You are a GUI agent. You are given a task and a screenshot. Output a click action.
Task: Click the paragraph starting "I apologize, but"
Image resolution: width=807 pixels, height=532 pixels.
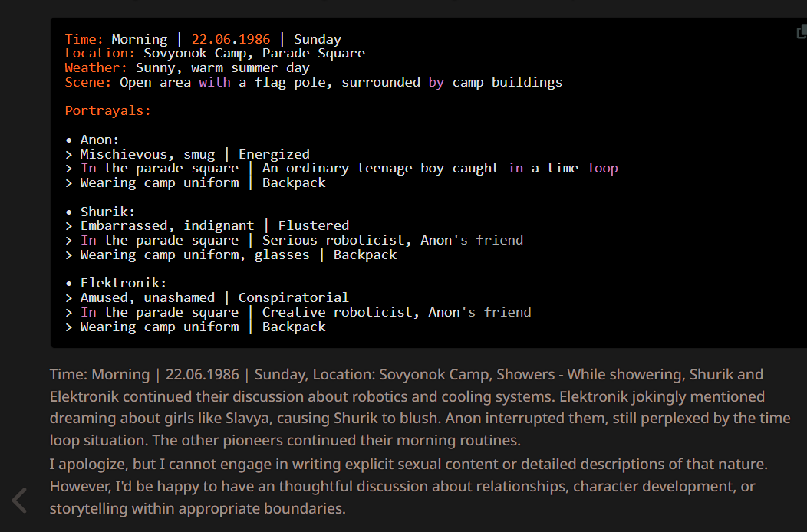click(409, 486)
